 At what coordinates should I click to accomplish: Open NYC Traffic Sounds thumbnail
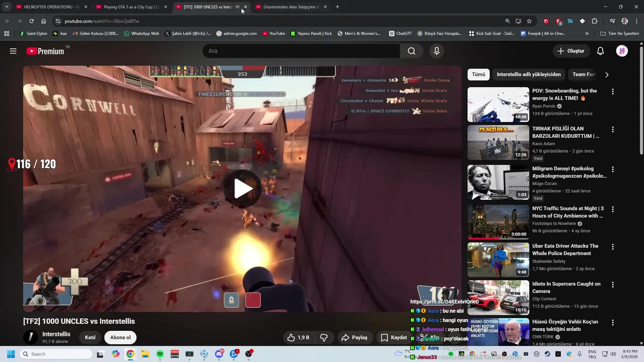click(x=498, y=222)
